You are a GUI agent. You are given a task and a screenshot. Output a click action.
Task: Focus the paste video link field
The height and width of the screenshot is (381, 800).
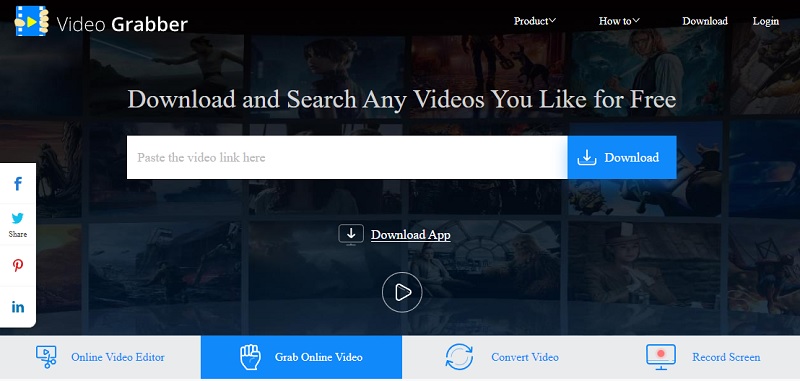pyautogui.click(x=347, y=157)
